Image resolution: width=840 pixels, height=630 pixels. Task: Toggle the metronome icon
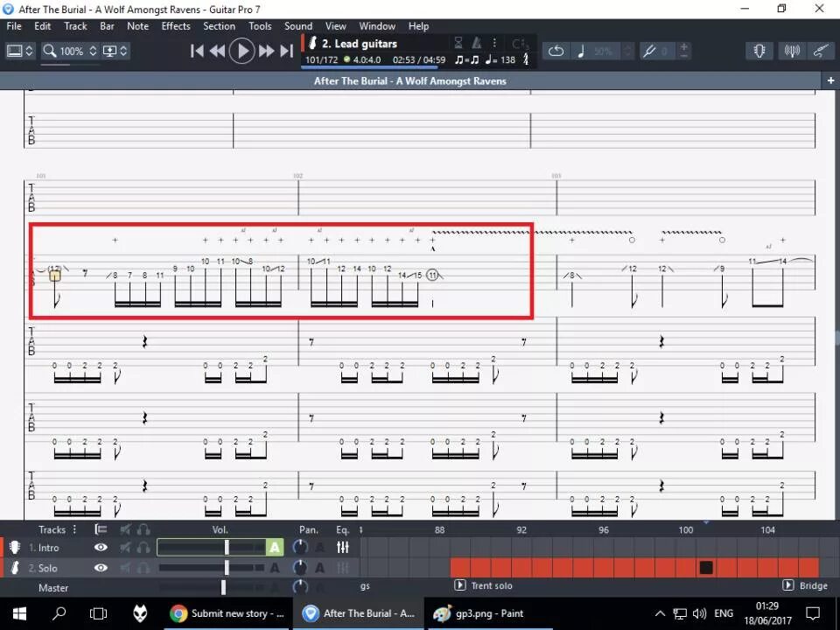pos(476,43)
